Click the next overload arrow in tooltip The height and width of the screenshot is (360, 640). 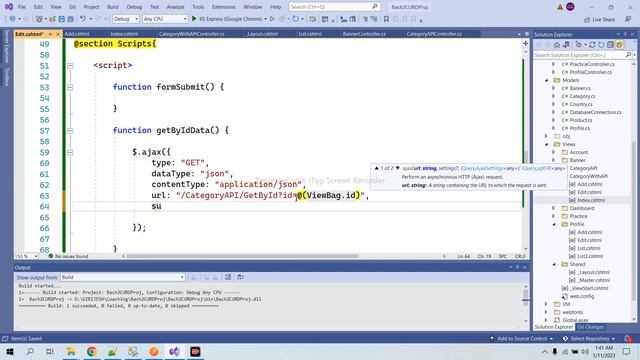(x=398, y=168)
